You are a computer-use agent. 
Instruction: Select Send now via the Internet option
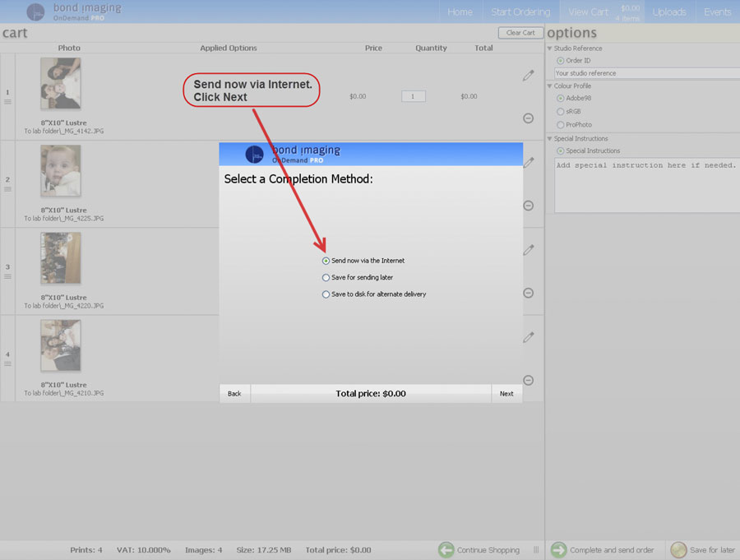click(x=326, y=261)
